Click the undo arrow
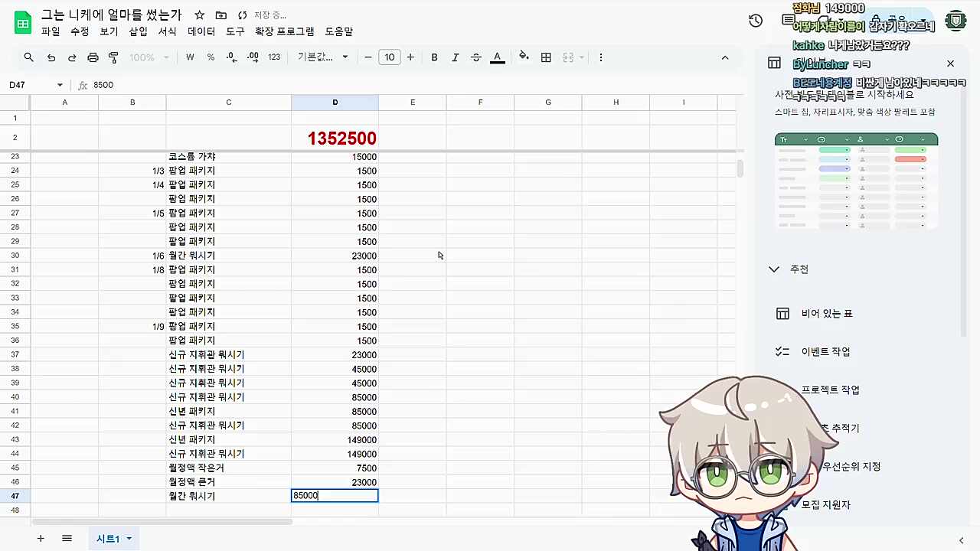Viewport: 980px width, 551px height. pyautogui.click(x=51, y=57)
